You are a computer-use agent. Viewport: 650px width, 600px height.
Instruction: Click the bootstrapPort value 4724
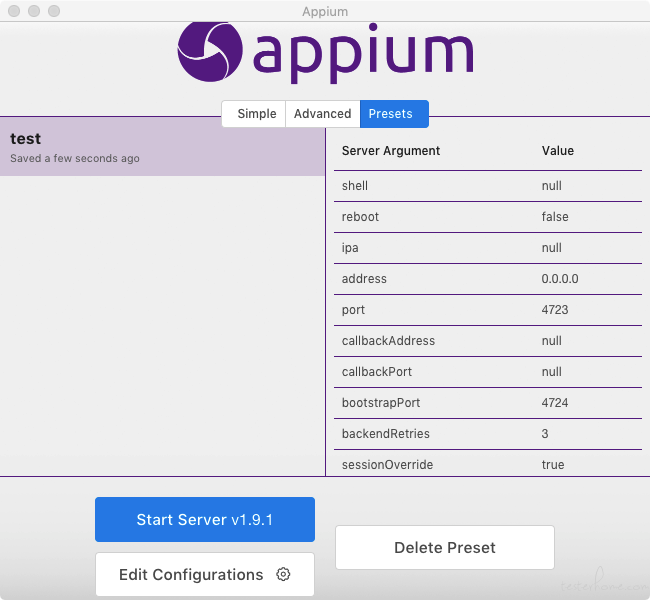pyautogui.click(x=555, y=403)
